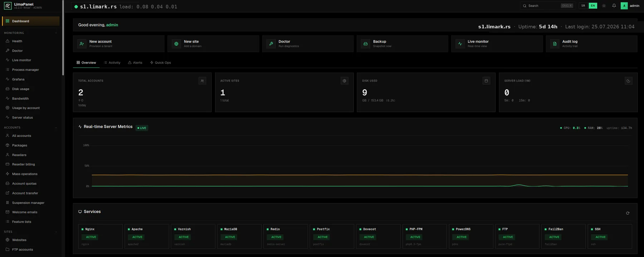Click the Reseller billing card icon
644x257 pixels.
click(x=8, y=164)
